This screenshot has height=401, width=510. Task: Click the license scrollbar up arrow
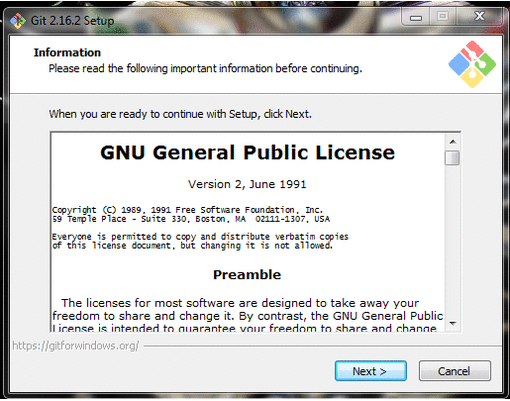coord(452,142)
